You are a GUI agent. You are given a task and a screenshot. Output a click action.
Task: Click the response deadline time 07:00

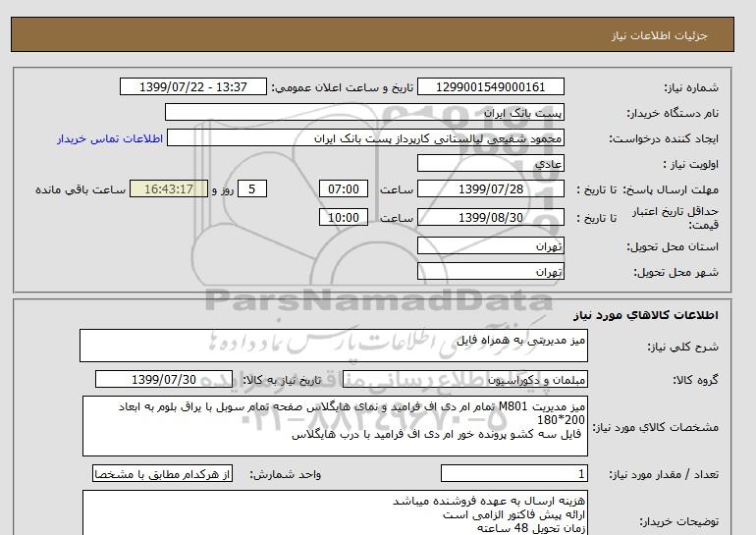pyautogui.click(x=344, y=188)
